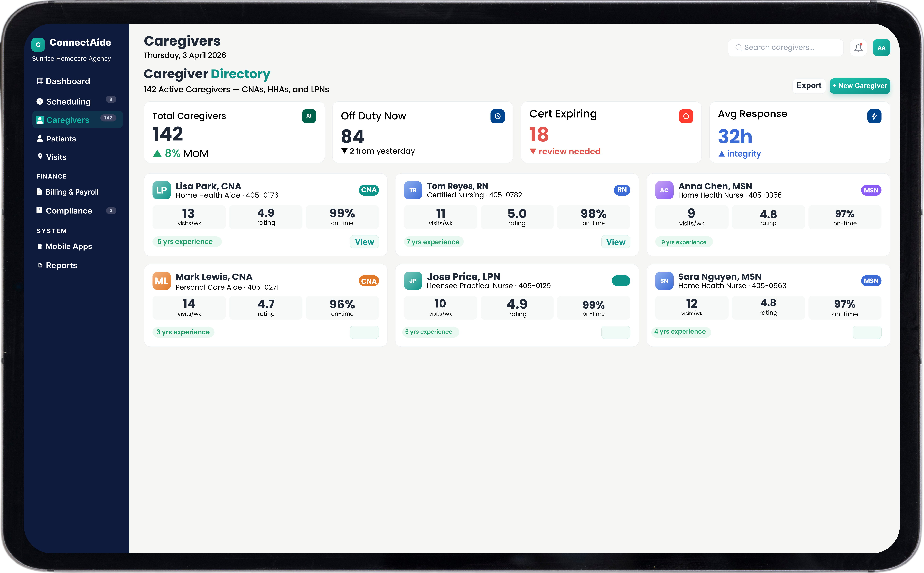Click the MSN badge on Anna Chen's card
924x573 pixels.
point(871,190)
